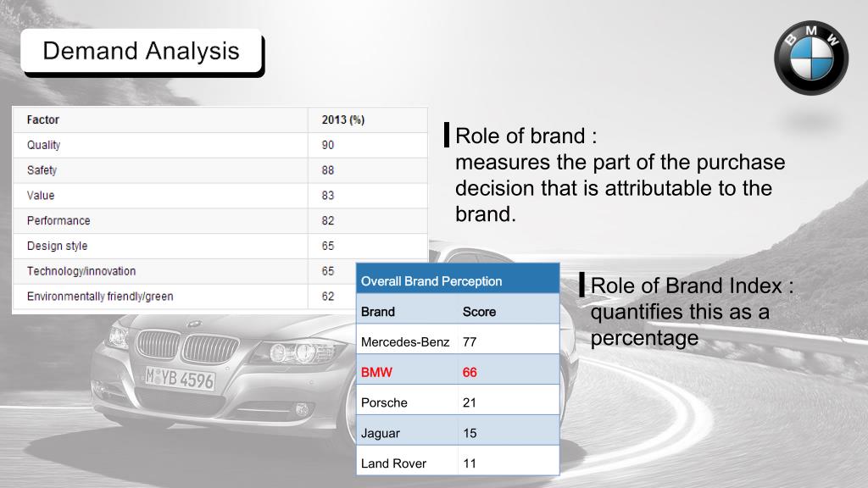Select the Technology/innovation row label
Image resolution: width=868 pixels, height=488 pixels.
click(x=81, y=271)
